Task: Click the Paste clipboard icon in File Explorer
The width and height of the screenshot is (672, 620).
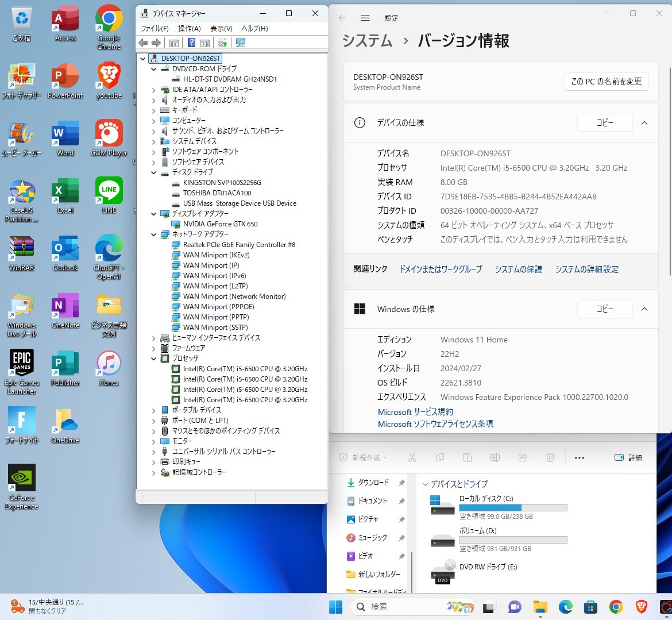Action: [x=467, y=457]
